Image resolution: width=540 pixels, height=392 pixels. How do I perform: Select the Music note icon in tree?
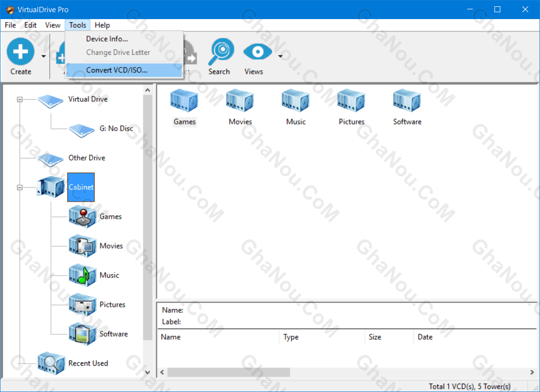[82, 276]
